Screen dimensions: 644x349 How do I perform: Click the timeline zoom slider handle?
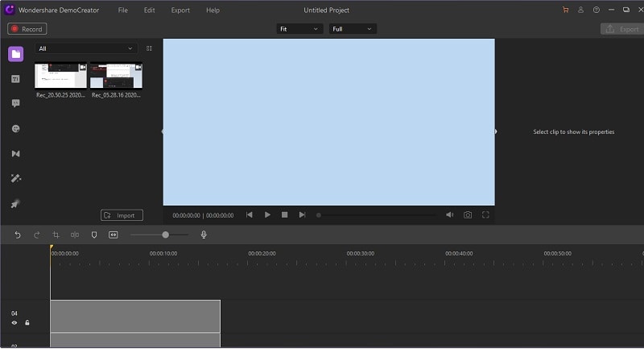(x=166, y=235)
